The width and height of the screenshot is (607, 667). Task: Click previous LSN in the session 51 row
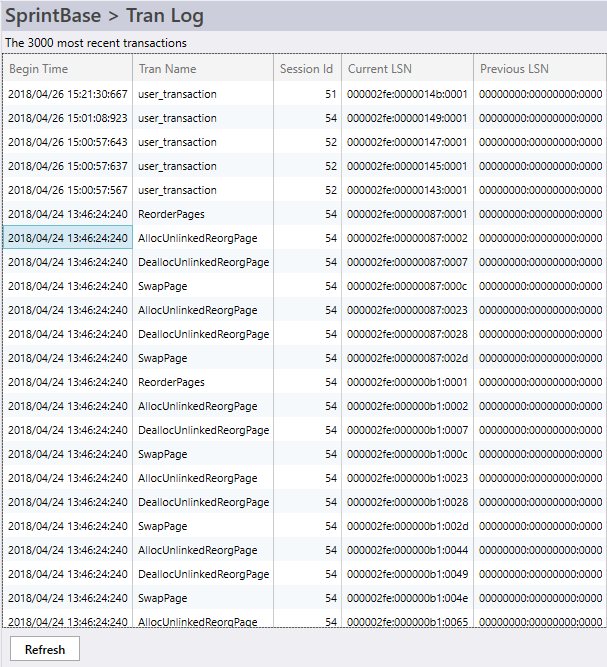pyautogui.click(x=540, y=94)
